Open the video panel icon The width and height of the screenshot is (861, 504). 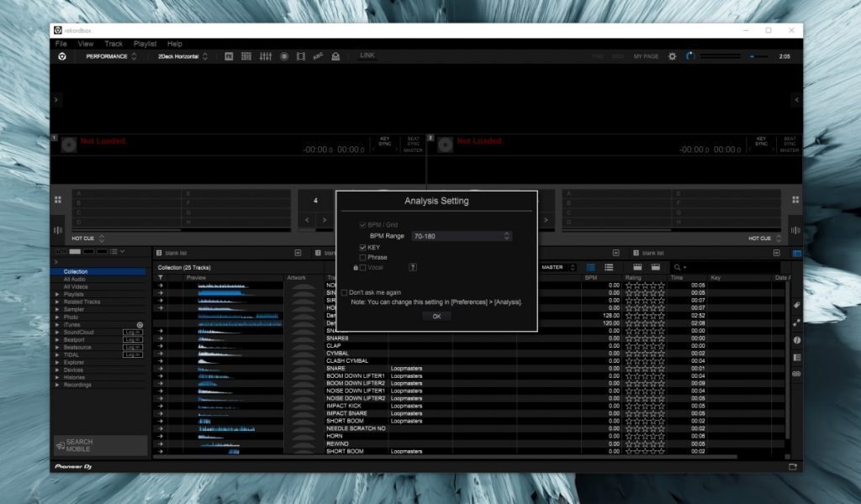(x=303, y=55)
